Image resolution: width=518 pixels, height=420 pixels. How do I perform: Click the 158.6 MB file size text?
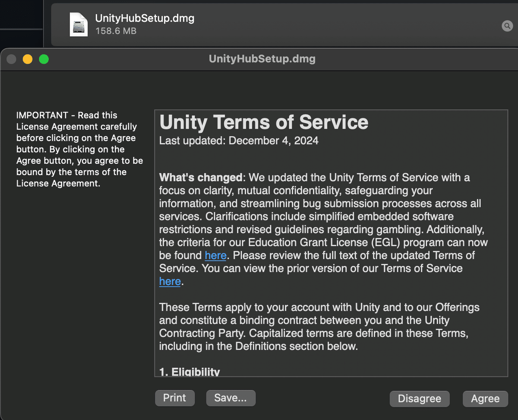(116, 31)
